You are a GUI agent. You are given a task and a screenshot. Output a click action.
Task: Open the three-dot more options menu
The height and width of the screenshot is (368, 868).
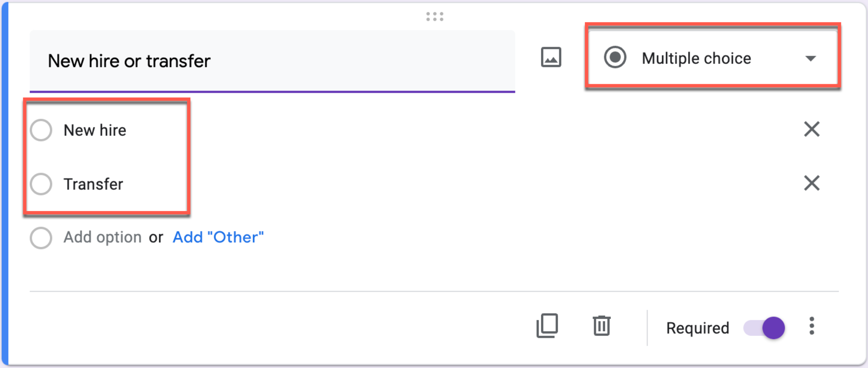click(x=812, y=326)
